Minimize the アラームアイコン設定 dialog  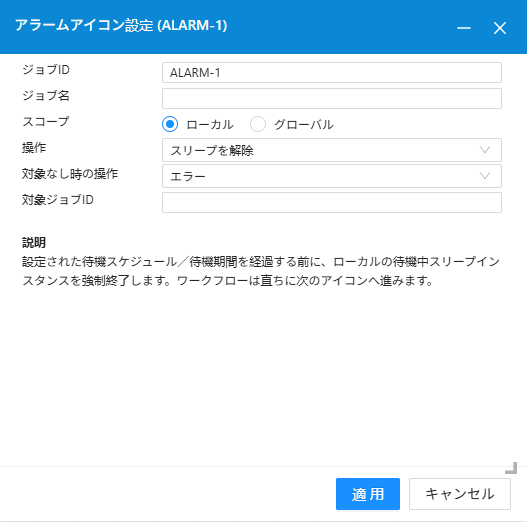[464, 28]
